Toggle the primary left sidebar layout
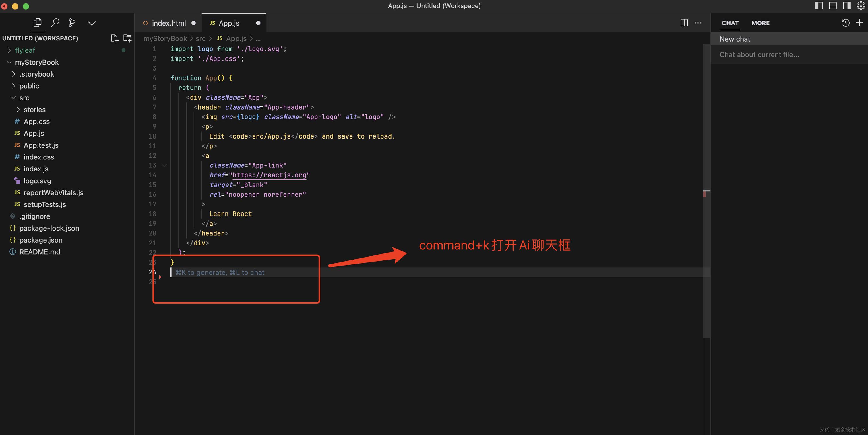Screen dimensions: 868x435 click(x=819, y=6)
